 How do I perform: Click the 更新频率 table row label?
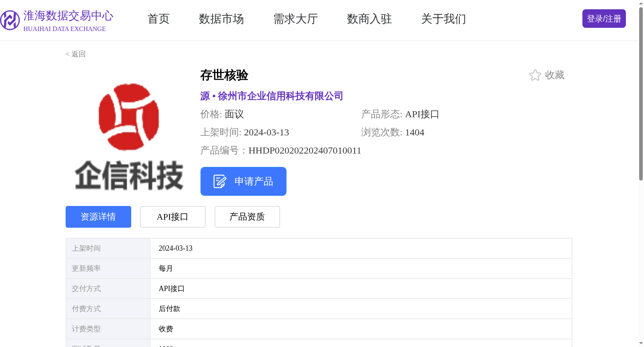86,268
